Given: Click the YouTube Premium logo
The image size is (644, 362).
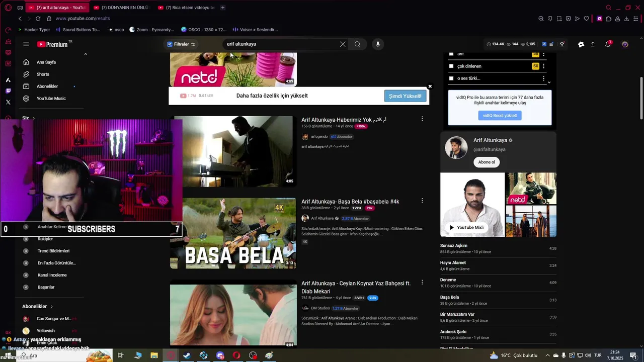Looking at the screenshot, I should [52, 44].
